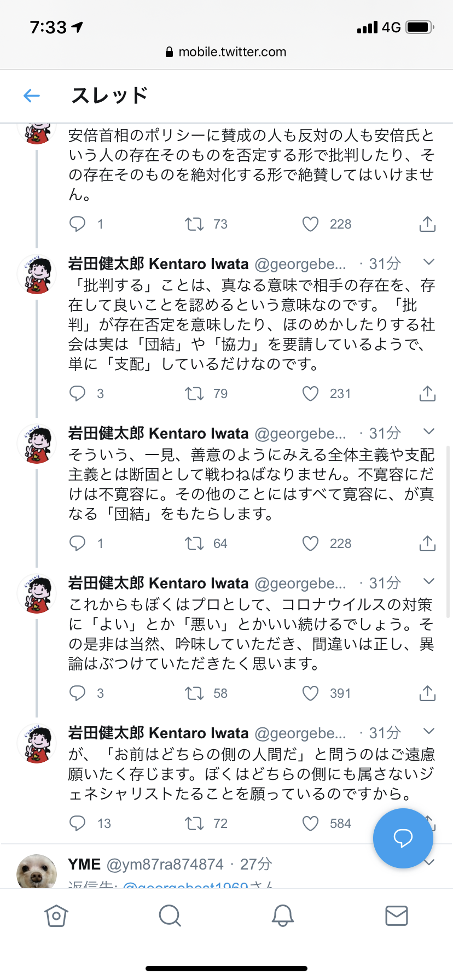The width and height of the screenshot is (453, 980).
Task: Go to Home tab in bottom bar
Action: point(56,915)
